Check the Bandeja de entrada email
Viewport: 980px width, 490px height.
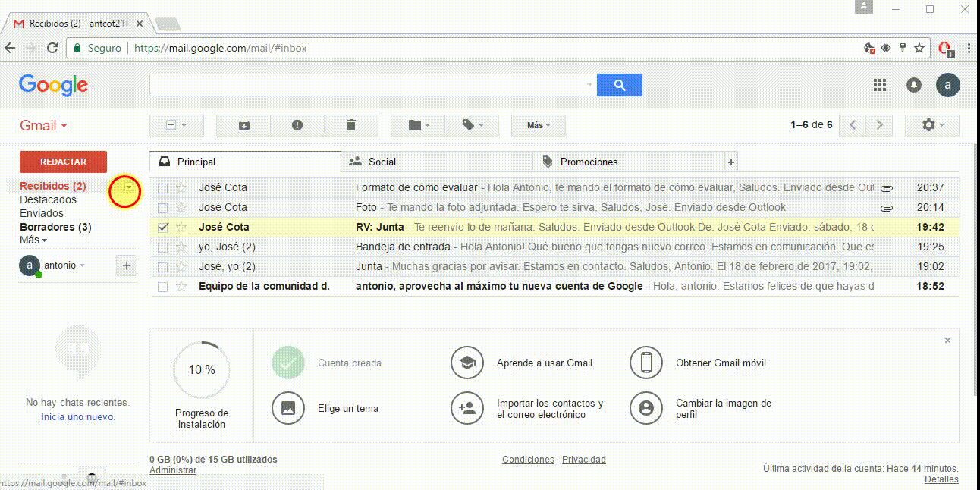162,247
